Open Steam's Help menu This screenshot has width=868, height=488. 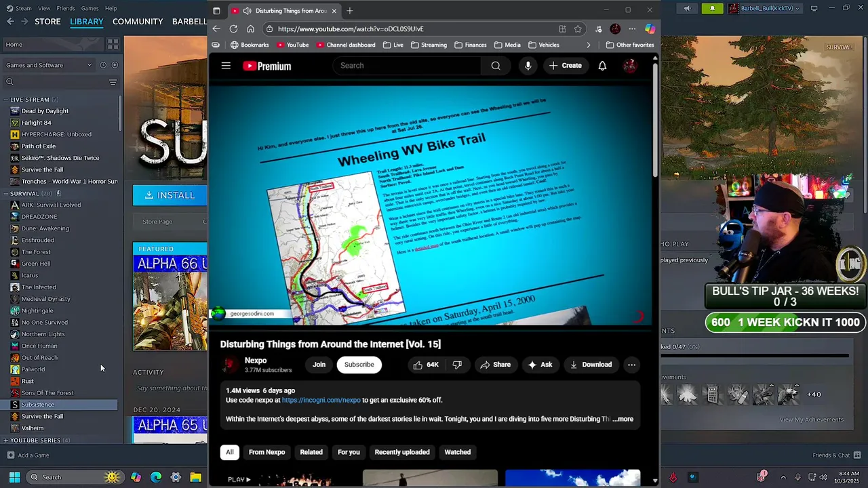coord(111,8)
